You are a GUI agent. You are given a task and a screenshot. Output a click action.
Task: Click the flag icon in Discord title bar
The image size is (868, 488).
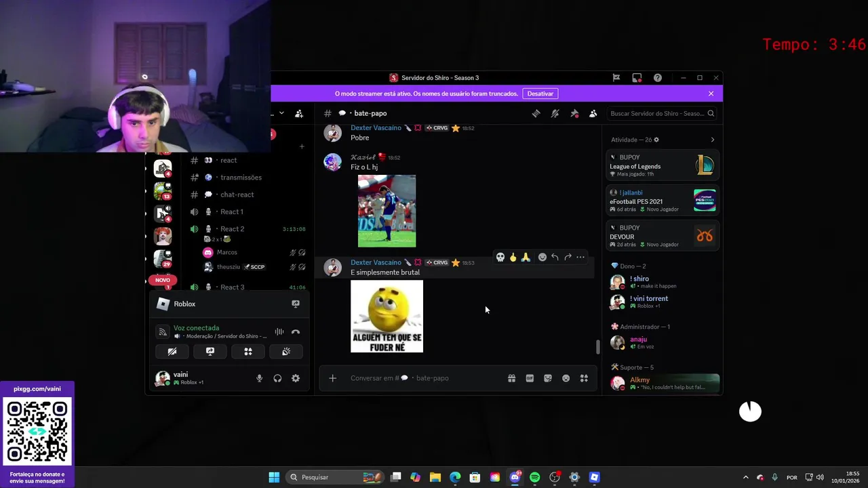click(616, 78)
